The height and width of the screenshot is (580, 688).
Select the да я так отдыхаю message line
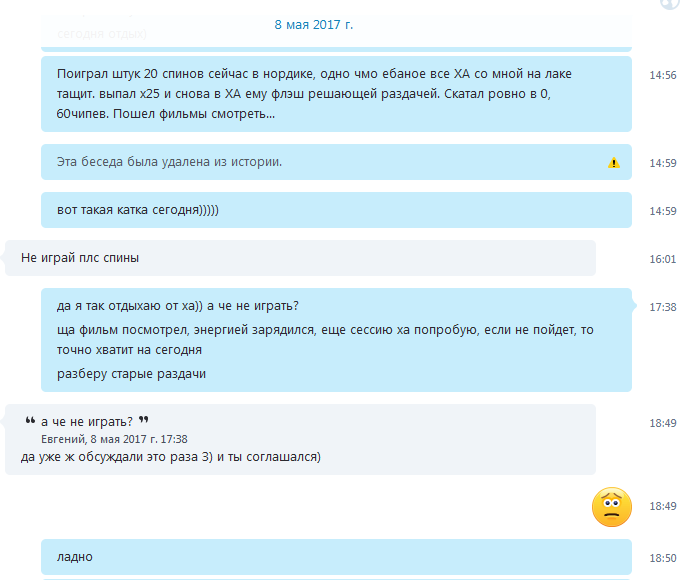[x=178, y=306]
